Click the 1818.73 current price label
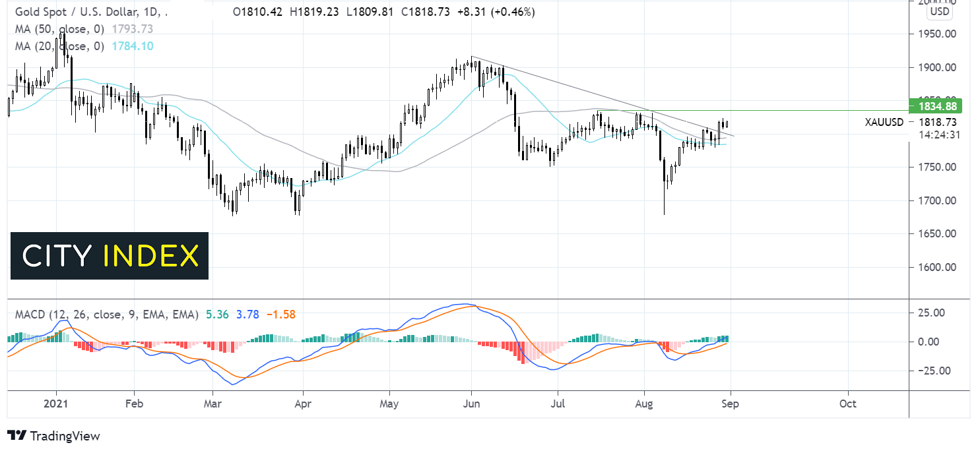This screenshot has height=453, width=980. coord(934,123)
